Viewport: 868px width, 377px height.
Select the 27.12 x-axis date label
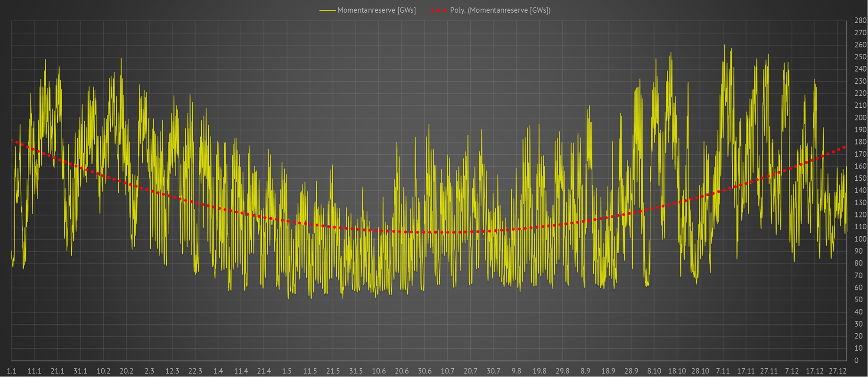click(x=837, y=371)
